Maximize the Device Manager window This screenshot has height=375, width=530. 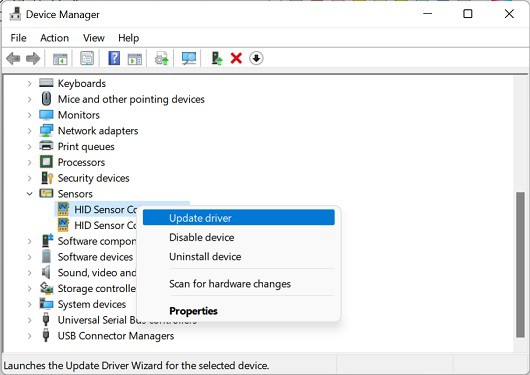(x=467, y=14)
